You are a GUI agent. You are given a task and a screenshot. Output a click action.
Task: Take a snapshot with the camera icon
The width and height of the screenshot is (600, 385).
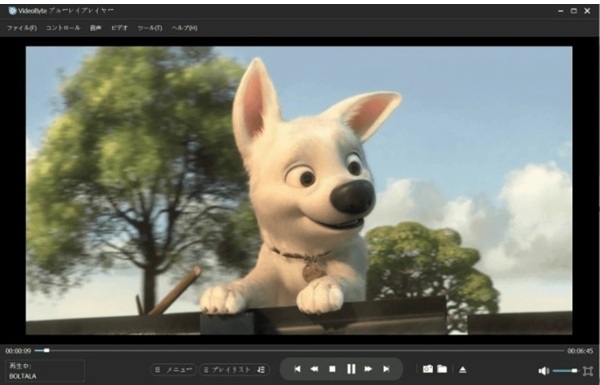click(x=427, y=369)
